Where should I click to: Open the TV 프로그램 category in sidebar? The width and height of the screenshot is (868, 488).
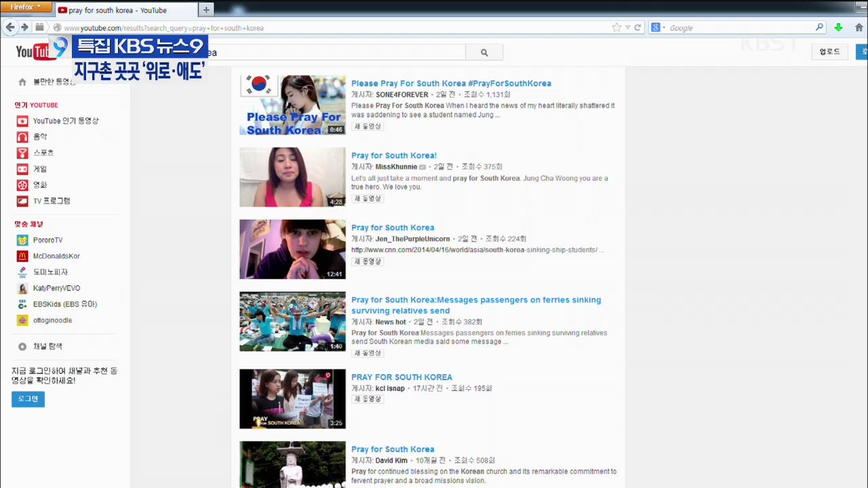(52, 201)
